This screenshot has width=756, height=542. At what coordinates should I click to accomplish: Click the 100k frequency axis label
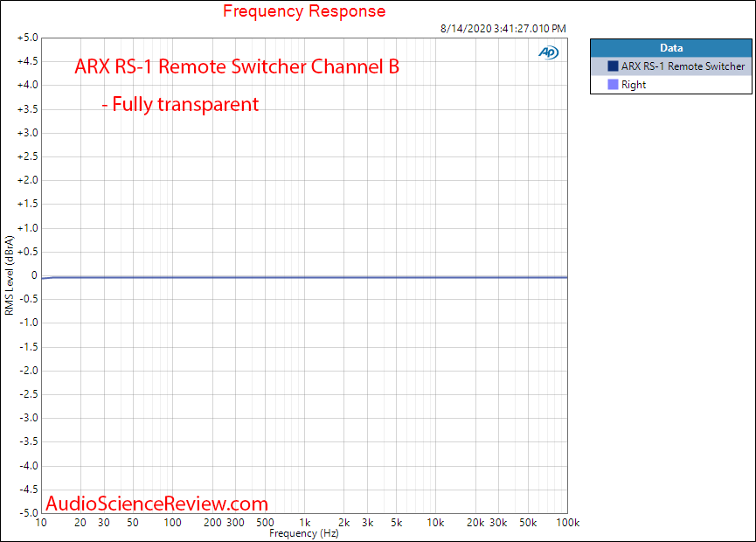(568, 523)
